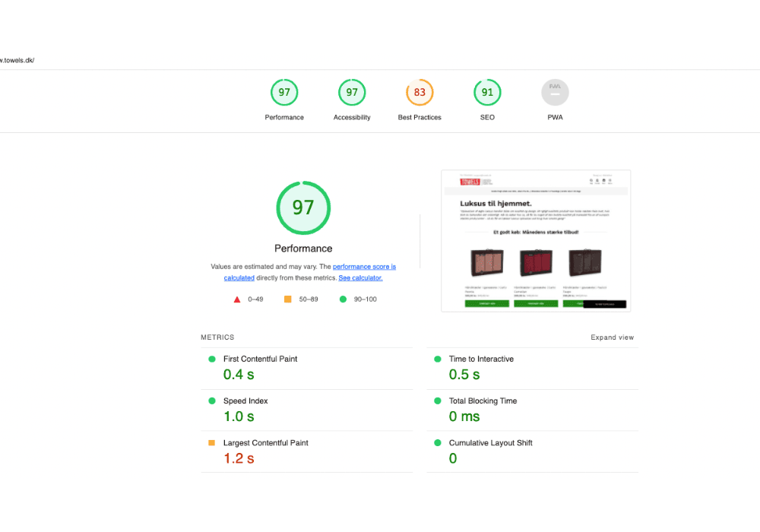The height and width of the screenshot is (532, 760).
Task: Click Expand view to expand the metrics
Action: click(x=612, y=337)
